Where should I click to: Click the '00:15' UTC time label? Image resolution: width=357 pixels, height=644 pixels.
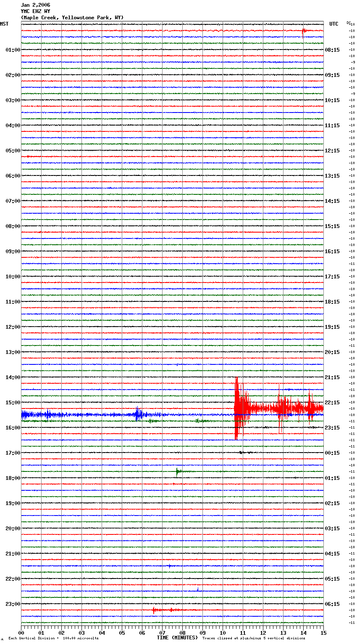point(332,453)
